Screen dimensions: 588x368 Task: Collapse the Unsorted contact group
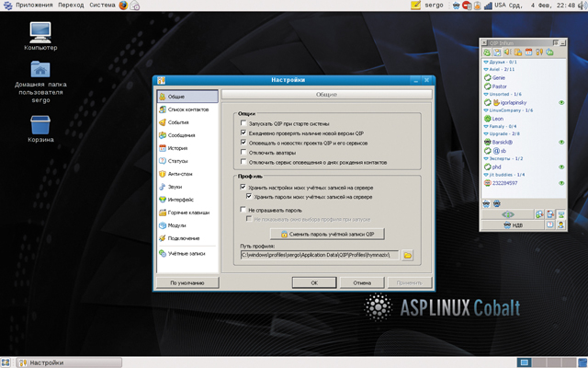486,94
